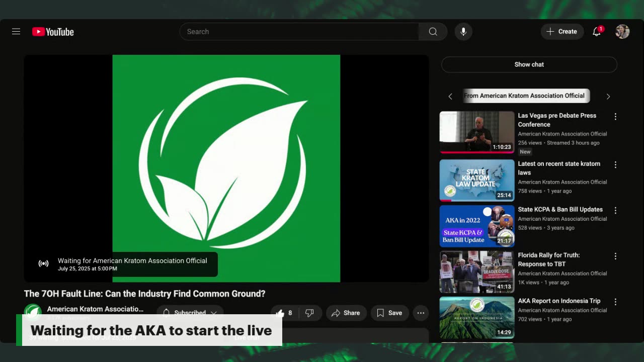Screen dimensions: 644x362
Task: Open Florida Rally for Truth thumbnail
Action: [x=477, y=272]
